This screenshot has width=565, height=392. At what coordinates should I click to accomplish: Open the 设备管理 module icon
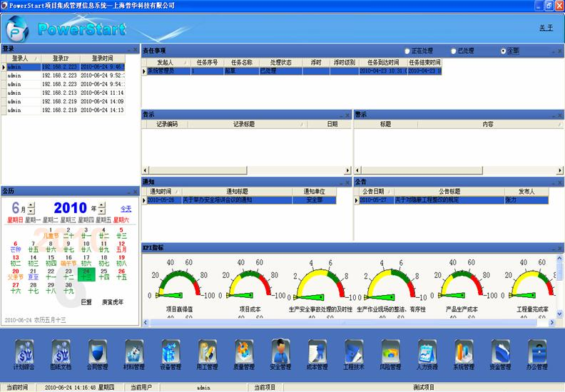coord(170,352)
